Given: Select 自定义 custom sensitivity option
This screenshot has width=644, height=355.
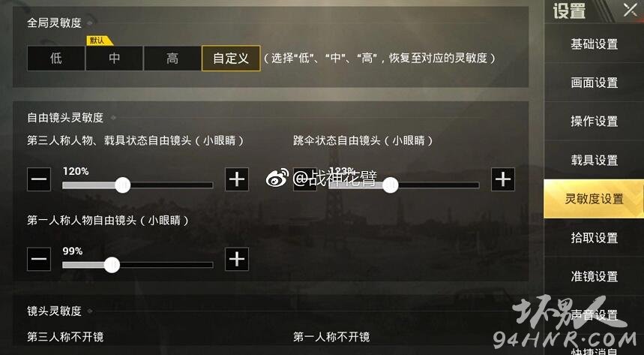Looking at the screenshot, I should [x=231, y=58].
